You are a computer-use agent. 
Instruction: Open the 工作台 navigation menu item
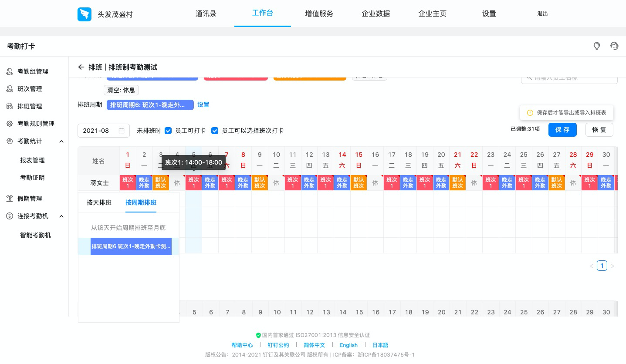click(x=262, y=13)
